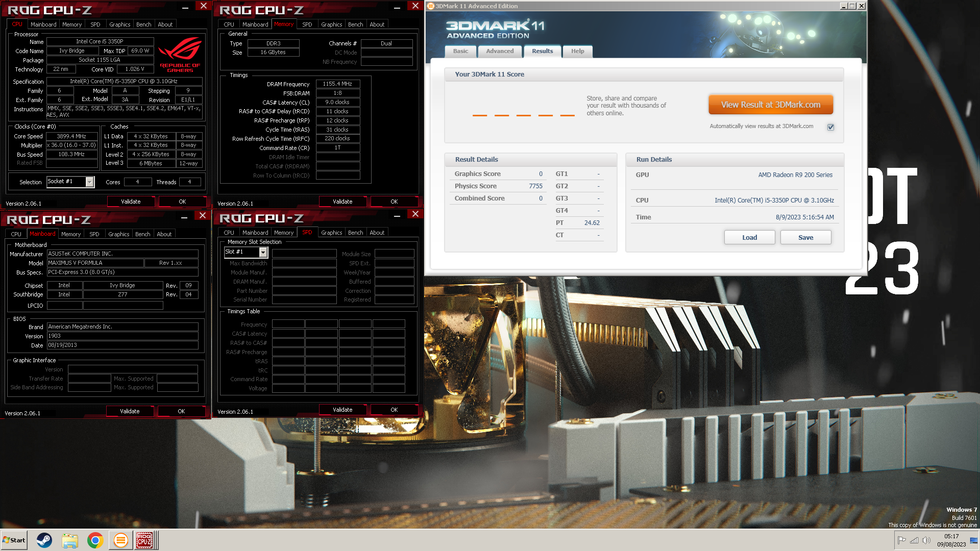Open the orange 3DMark taskbar icon
The height and width of the screenshot is (551, 980).
click(120, 540)
